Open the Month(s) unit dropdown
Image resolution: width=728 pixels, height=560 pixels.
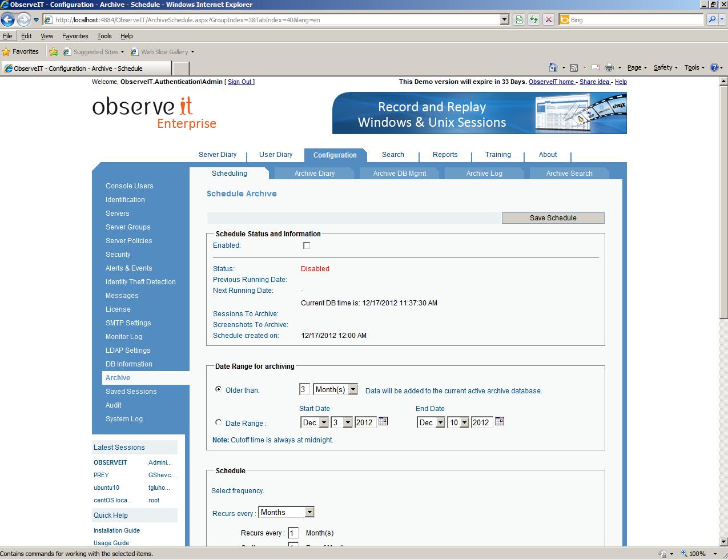[336, 389]
